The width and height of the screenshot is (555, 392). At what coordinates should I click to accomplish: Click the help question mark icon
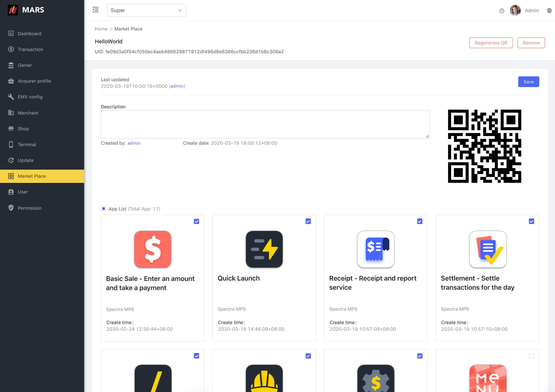(502, 11)
